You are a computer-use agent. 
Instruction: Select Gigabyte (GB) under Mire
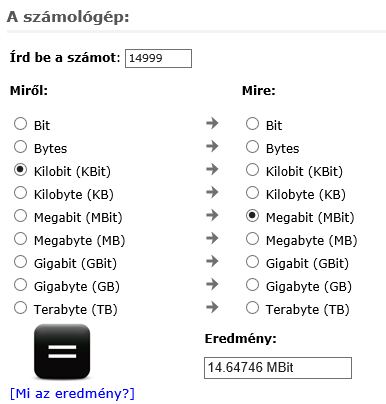252,285
